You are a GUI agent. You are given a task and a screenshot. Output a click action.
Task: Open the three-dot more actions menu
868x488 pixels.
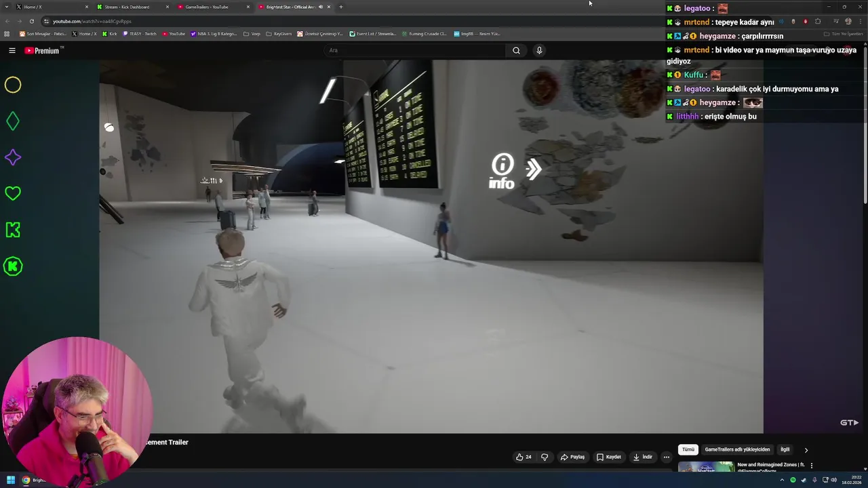point(666,457)
